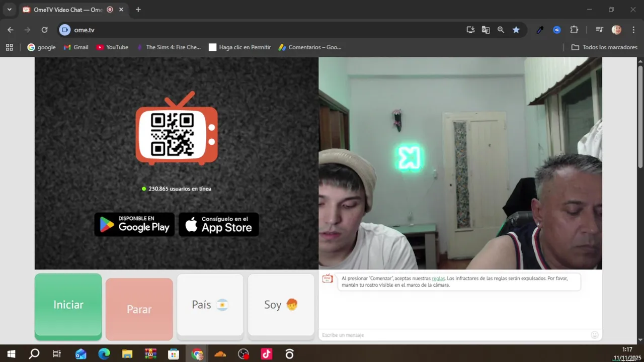Open WinRAR from the taskbar
Screen dimensions: 644x362
[x=150, y=354]
